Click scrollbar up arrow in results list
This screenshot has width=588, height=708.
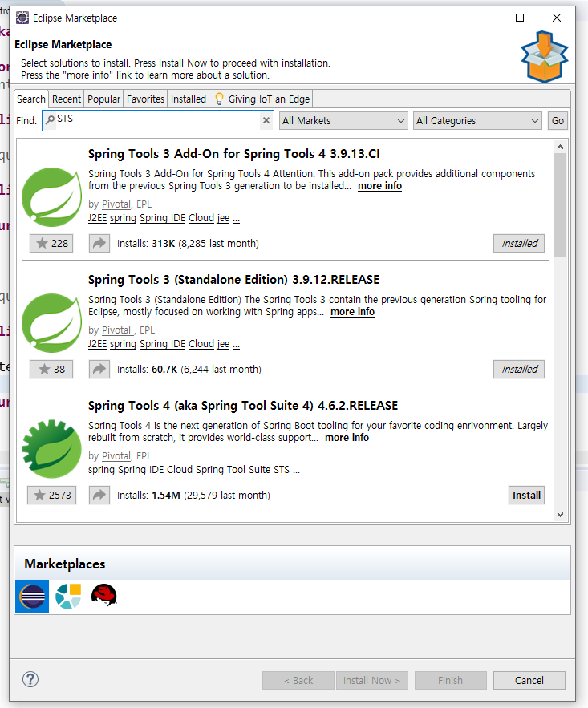(x=561, y=147)
